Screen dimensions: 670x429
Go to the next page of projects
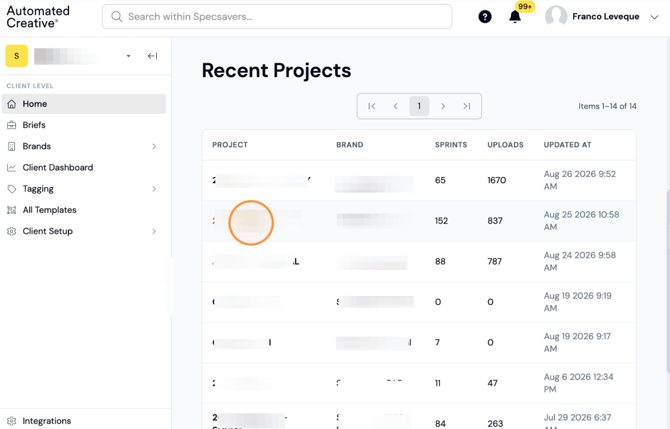coord(443,106)
